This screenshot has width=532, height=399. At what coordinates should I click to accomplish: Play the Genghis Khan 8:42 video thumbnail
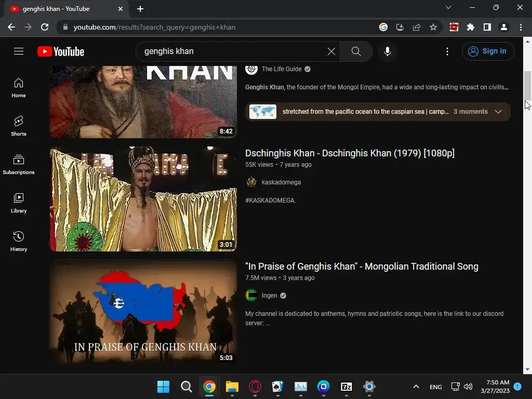pyautogui.click(x=143, y=102)
